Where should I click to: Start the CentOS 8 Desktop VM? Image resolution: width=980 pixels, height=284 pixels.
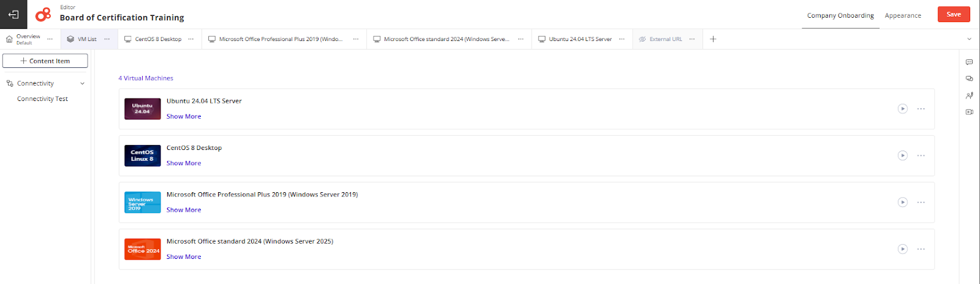[x=902, y=155]
